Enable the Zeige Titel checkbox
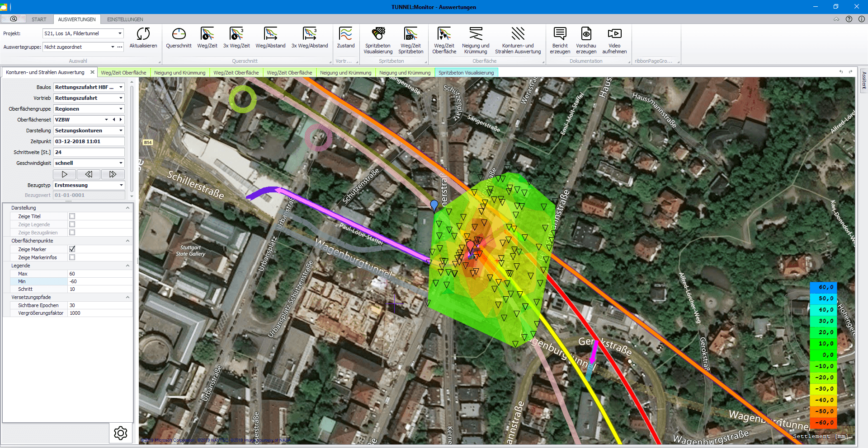The image size is (868, 448). (72, 216)
